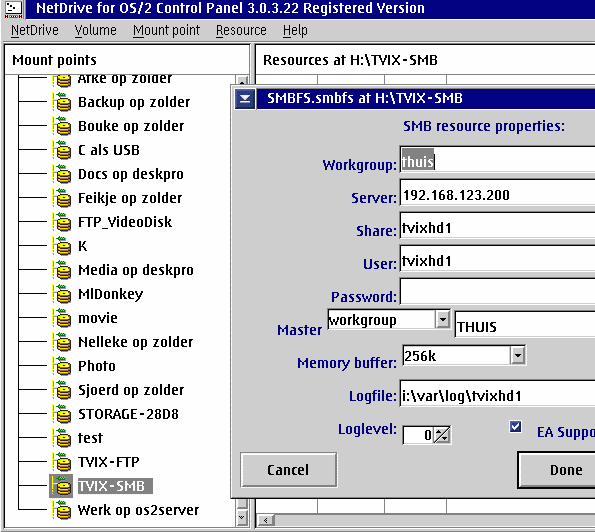Open the Help menu
Viewport: 595px width, 532px height.
click(295, 30)
